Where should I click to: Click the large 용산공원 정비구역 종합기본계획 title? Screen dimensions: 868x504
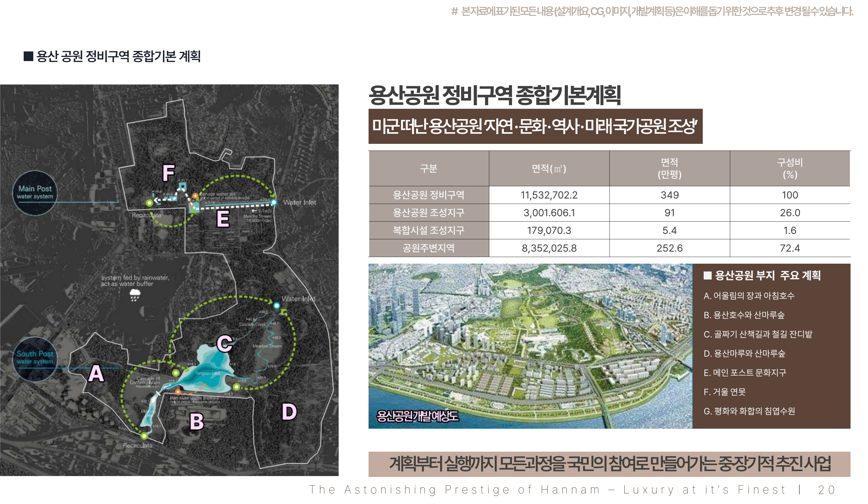pos(495,95)
